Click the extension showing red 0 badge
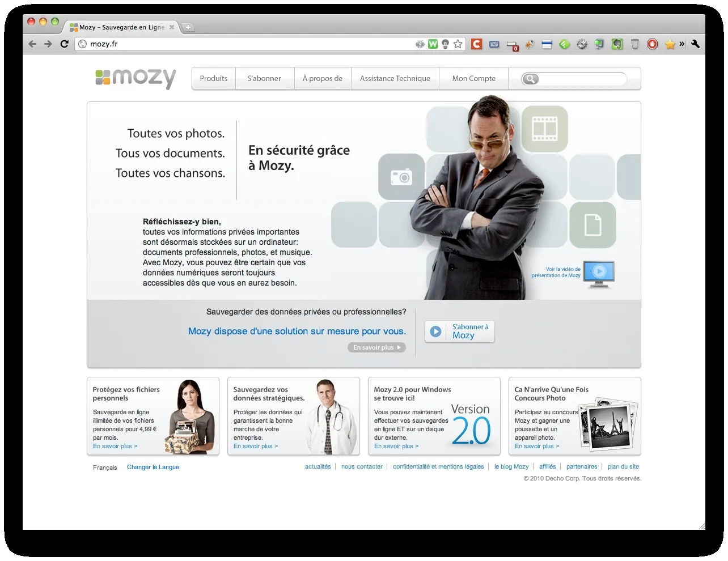The width and height of the screenshot is (728, 561). coord(513,45)
